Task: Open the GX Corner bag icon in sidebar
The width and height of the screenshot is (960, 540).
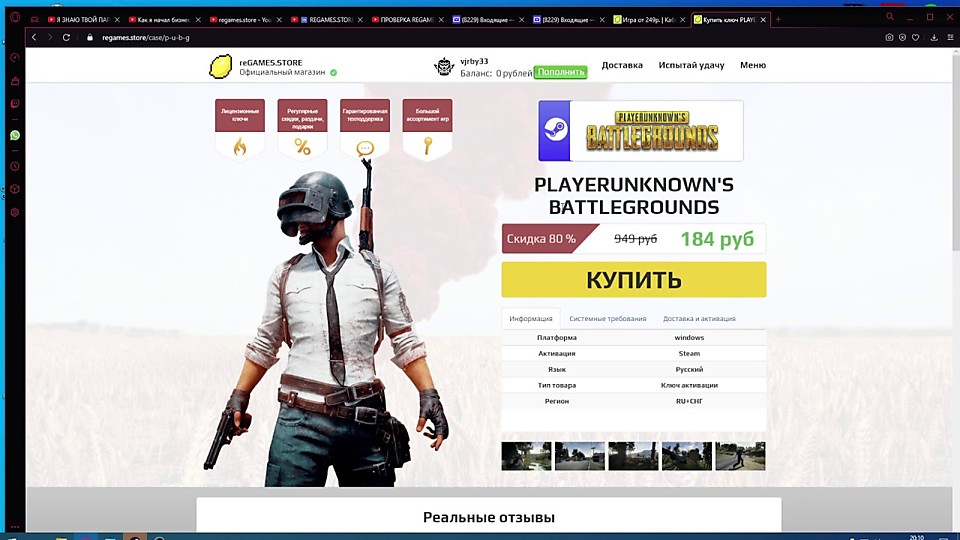Action: point(15,81)
